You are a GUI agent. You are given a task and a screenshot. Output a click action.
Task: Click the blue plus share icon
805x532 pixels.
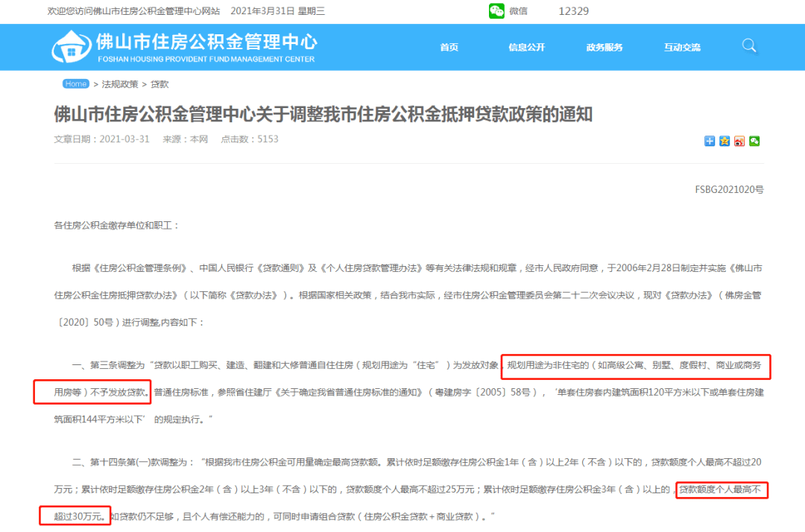pyautogui.click(x=710, y=141)
